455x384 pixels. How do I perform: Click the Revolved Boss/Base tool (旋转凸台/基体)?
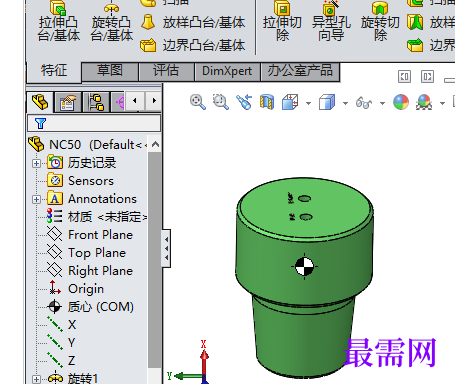pyautogui.click(x=112, y=21)
